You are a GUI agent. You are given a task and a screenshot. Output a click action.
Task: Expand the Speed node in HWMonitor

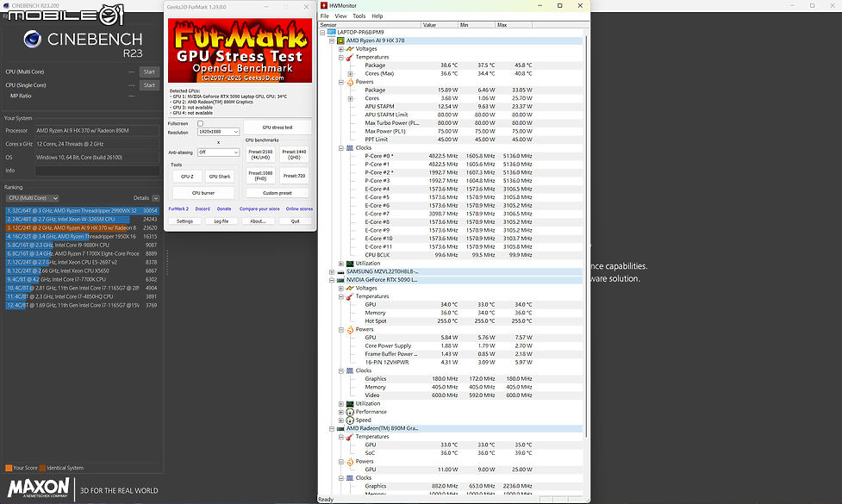tap(341, 420)
